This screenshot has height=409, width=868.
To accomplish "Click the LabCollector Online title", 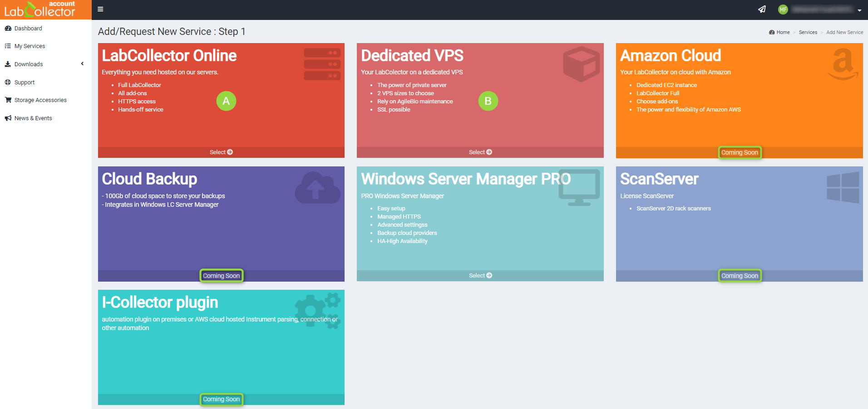I will (x=169, y=55).
